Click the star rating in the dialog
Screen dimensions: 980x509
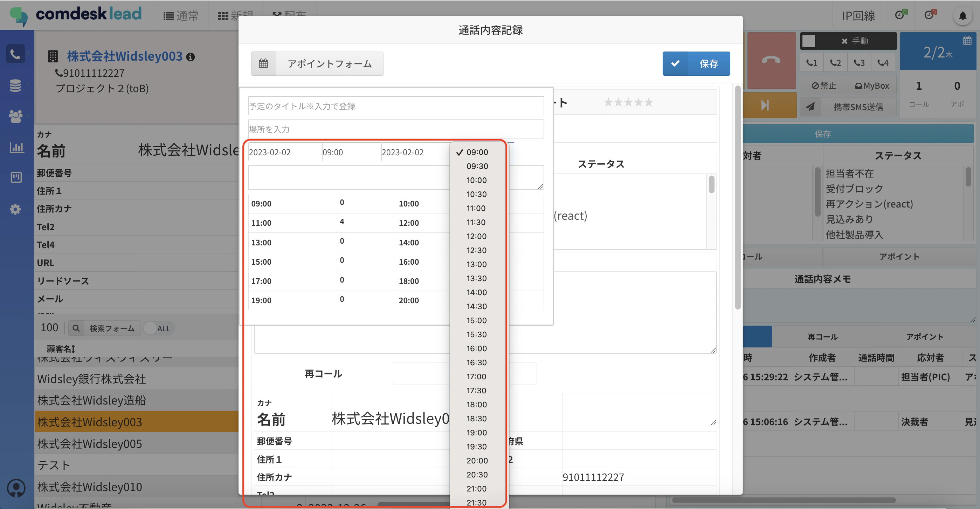click(x=628, y=102)
